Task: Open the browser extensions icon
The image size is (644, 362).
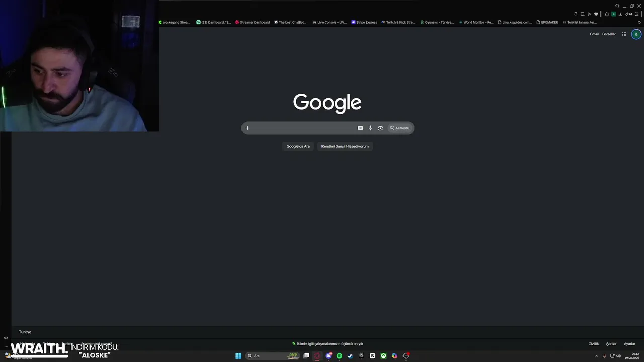Action: 607,14
